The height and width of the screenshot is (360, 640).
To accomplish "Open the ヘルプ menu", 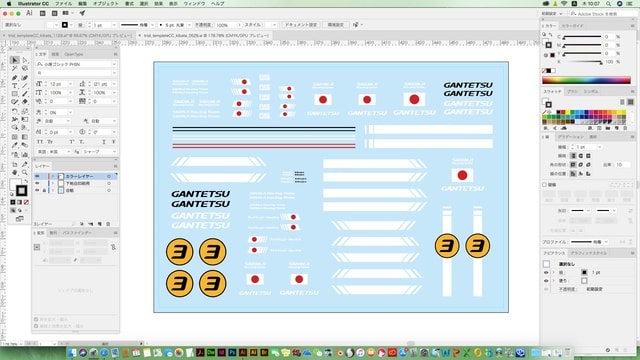I will coord(218,4).
